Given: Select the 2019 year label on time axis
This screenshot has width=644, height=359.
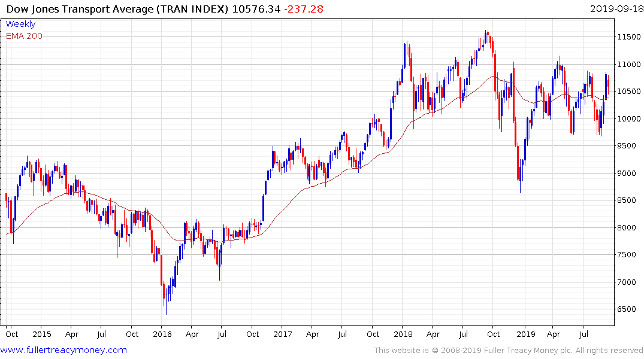Looking at the screenshot, I should 526,334.
